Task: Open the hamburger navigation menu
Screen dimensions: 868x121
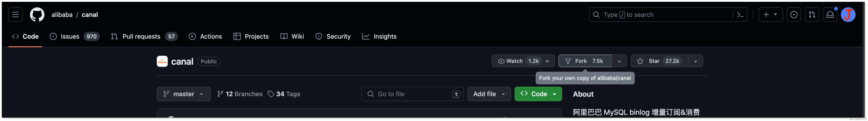Action: (x=15, y=15)
